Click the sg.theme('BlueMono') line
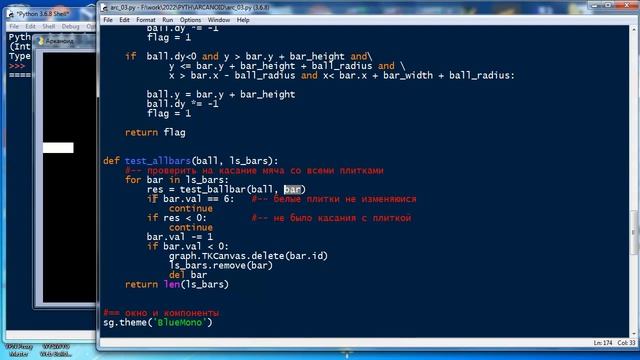Image resolution: width=640 pixels, height=360 pixels. [158, 322]
